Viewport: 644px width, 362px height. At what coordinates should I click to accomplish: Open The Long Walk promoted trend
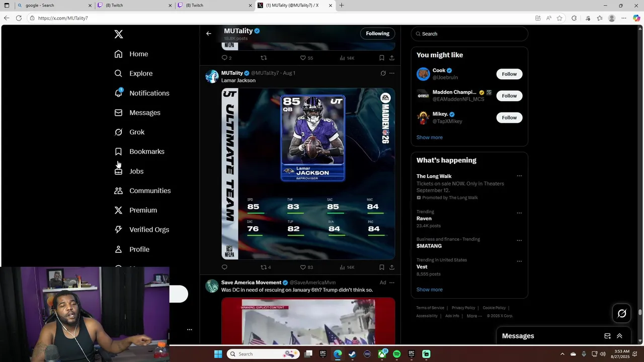pyautogui.click(x=469, y=187)
